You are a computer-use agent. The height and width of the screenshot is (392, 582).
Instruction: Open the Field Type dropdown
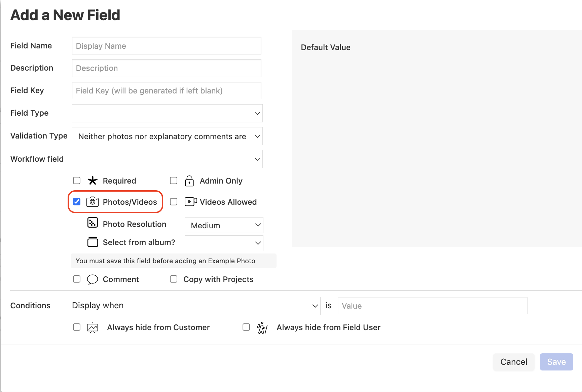[x=167, y=113]
